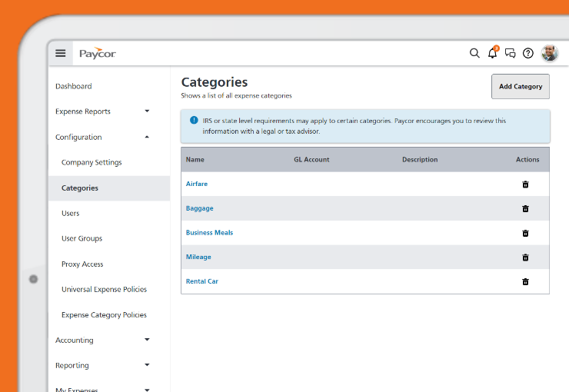Open the Mileage category link
The width and height of the screenshot is (569, 392).
(x=198, y=257)
